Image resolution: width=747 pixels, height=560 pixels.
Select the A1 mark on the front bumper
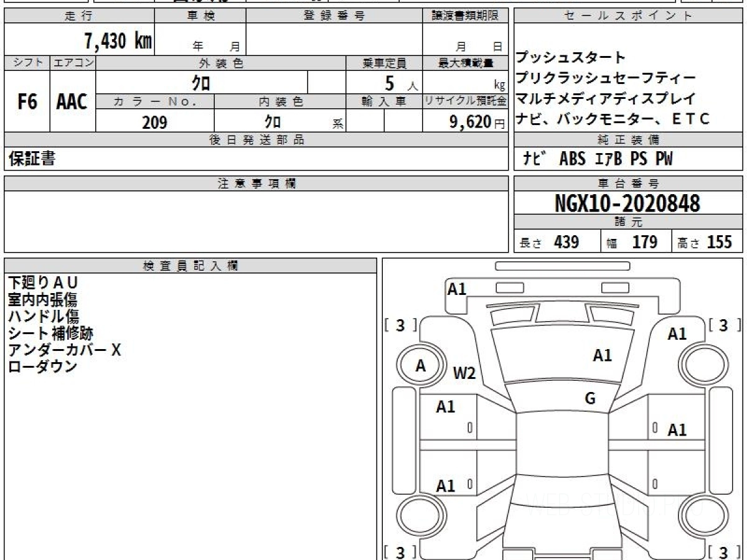(457, 289)
